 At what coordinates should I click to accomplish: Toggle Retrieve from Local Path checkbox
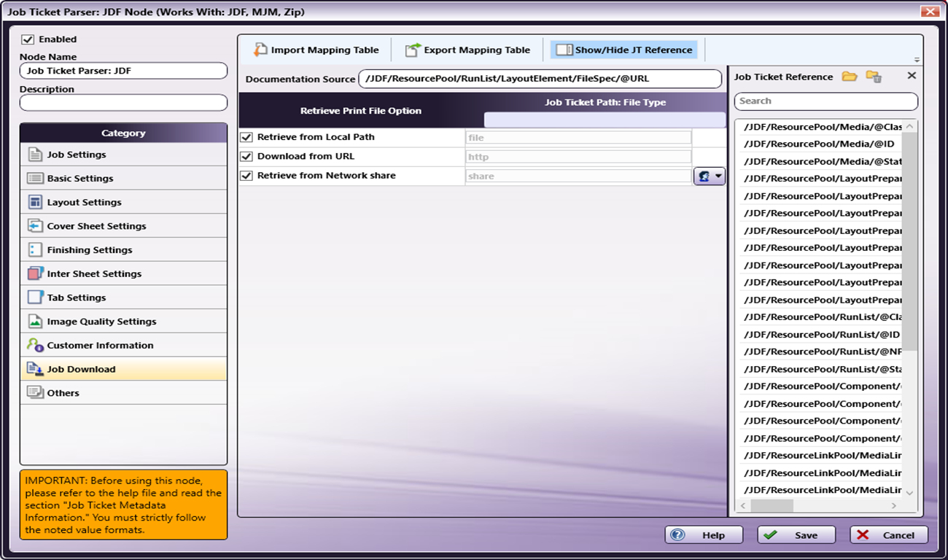pos(246,137)
